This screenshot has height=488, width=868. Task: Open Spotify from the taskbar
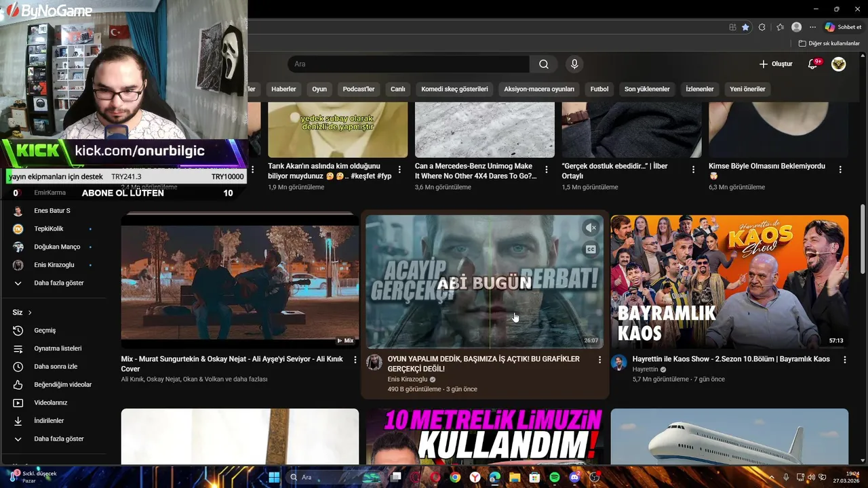(554, 477)
